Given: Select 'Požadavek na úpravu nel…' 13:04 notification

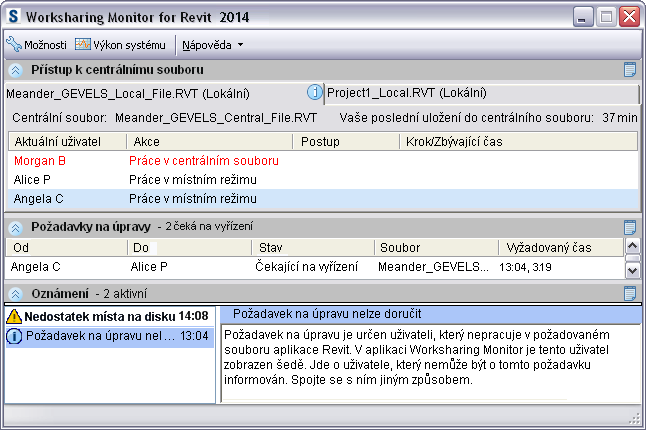Looking at the screenshot, I should (x=110, y=336).
